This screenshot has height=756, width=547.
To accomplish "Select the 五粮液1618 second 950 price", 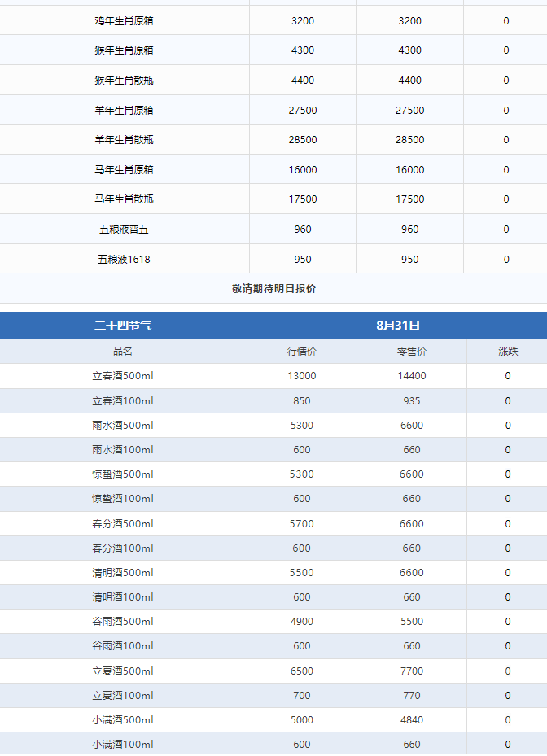I will pyautogui.click(x=410, y=259).
